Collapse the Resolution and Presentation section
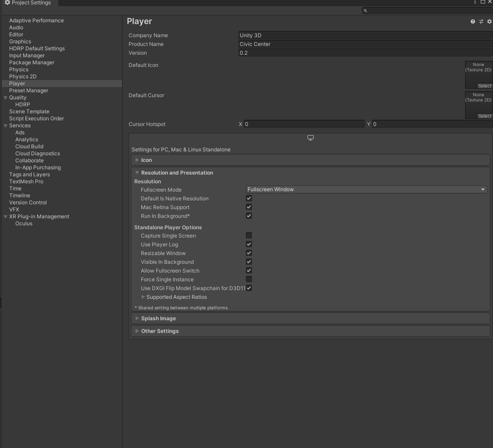This screenshot has width=493, height=448. click(x=137, y=172)
